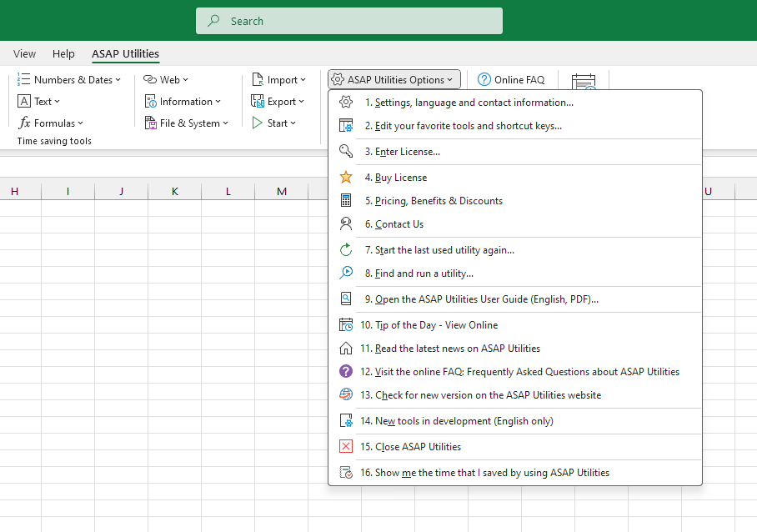Choose Tip of the Day - View Online

point(515,325)
